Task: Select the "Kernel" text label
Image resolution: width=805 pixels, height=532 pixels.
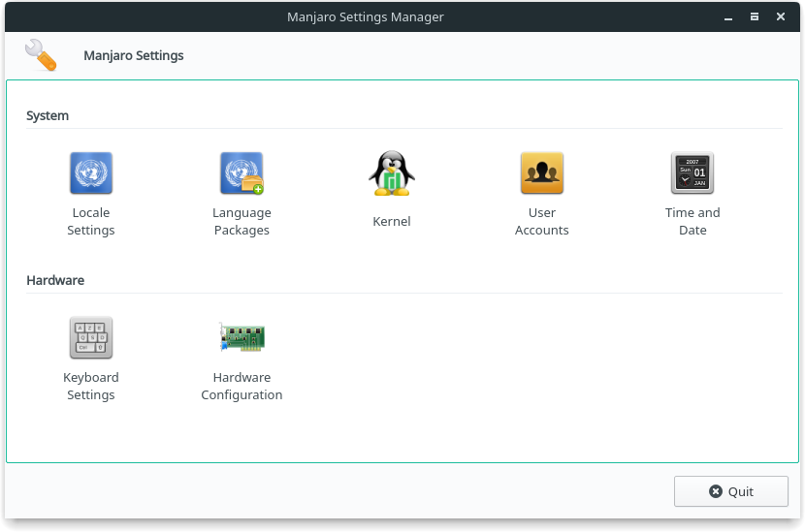Action: 392,222
